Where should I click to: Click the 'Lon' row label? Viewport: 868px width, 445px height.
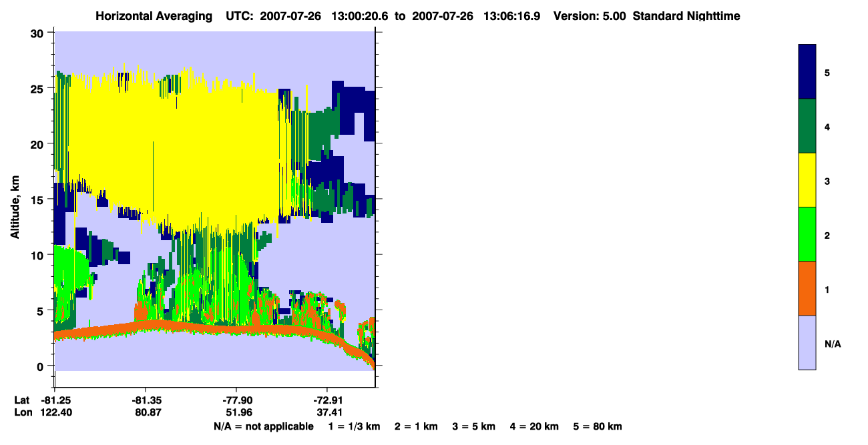pyautogui.click(x=23, y=413)
